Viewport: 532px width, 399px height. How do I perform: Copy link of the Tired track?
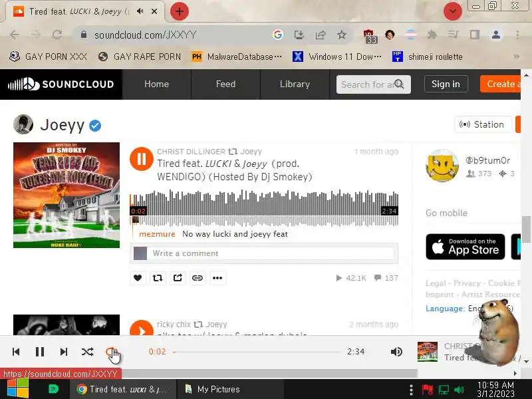(x=198, y=278)
